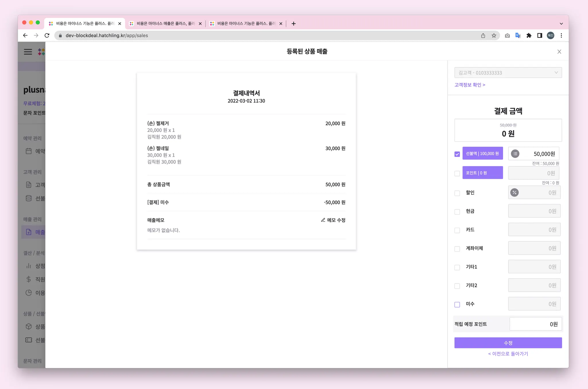Enable the 미수 unpaid checkbox

click(457, 305)
